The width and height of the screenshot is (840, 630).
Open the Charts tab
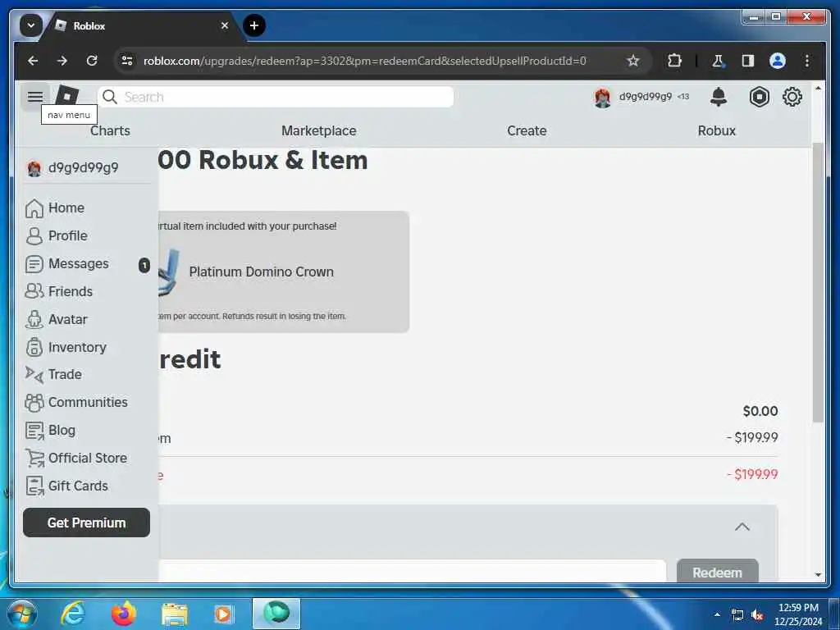click(x=110, y=130)
